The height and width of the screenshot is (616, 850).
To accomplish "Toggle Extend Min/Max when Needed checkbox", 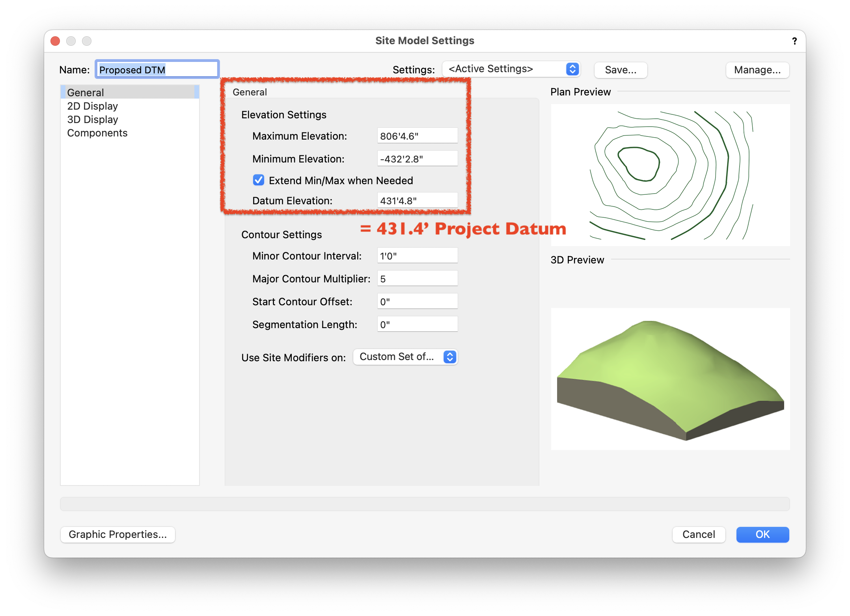I will pos(259,180).
